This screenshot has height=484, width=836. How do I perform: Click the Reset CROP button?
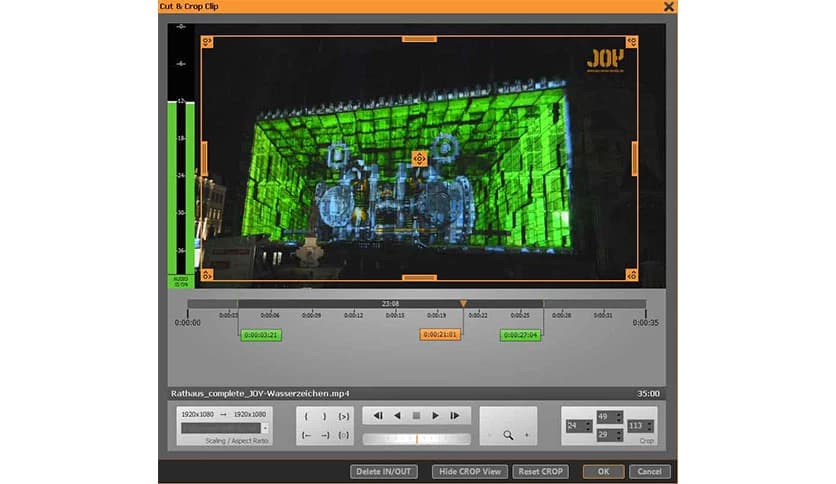point(540,471)
